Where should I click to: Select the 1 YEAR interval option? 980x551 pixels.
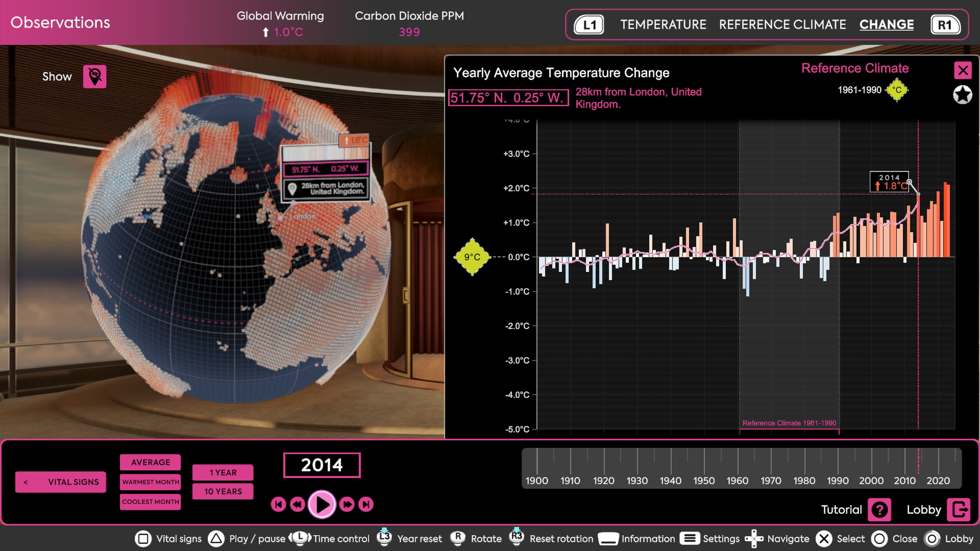[223, 472]
